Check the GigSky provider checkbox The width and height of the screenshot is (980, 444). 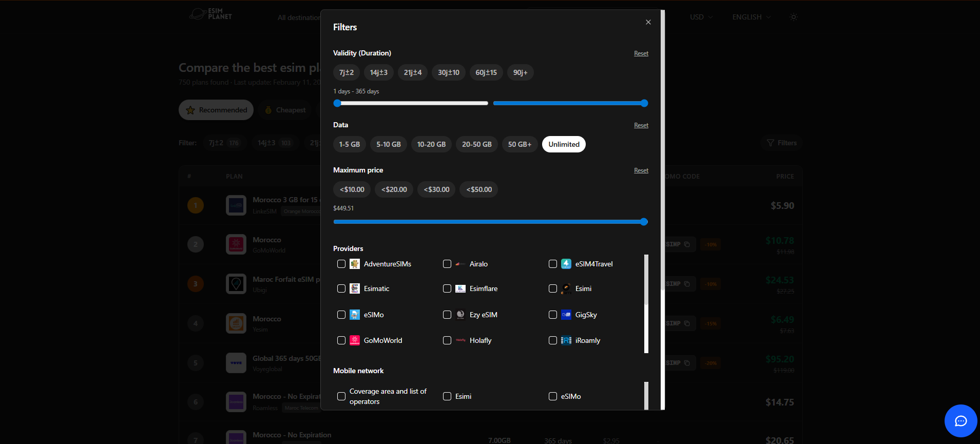click(553, 315)
